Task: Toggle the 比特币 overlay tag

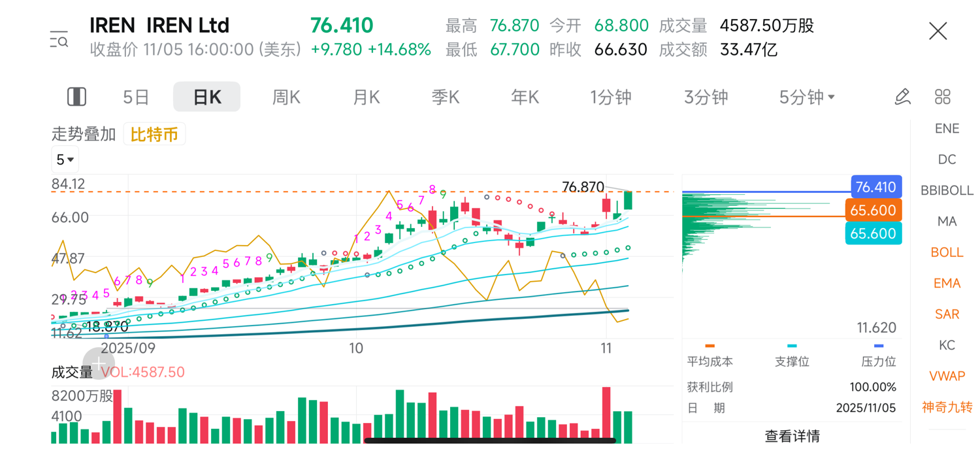Action: pos(154,135)
